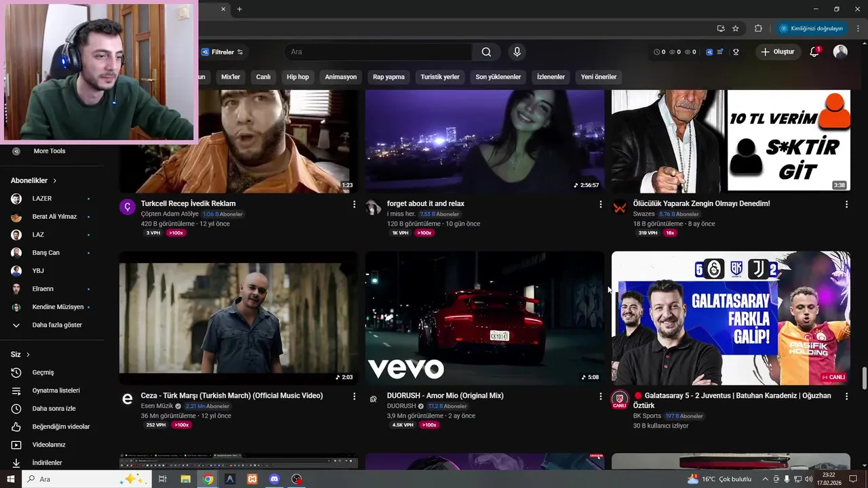Screen dimensions: 868x488
Task: Open the Swazes channel avatar
Action: [x=620, y=207]
